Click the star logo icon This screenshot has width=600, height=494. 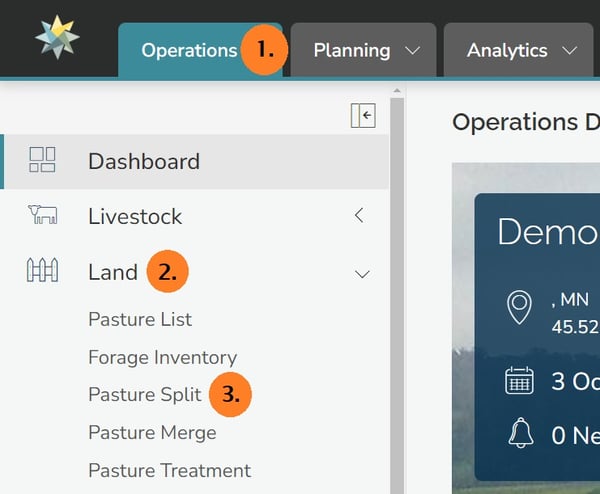coord(57,37)
